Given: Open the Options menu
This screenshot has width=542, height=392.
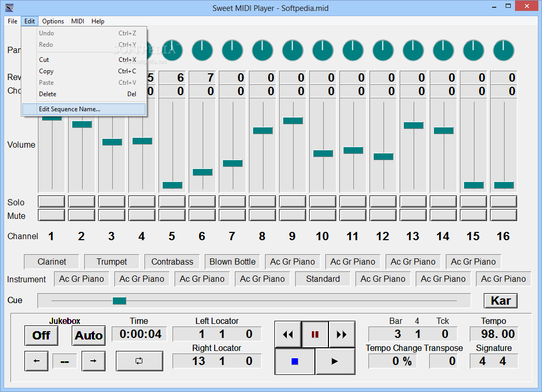Looking at the screenshot, I should tap(53, 21).
